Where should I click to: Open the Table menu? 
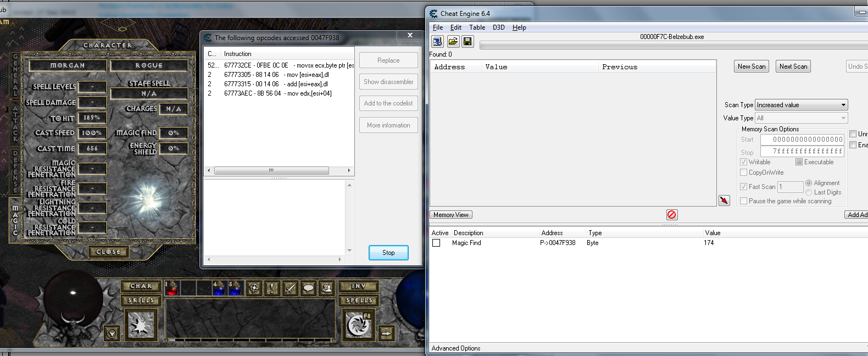(x=477, y=27)
